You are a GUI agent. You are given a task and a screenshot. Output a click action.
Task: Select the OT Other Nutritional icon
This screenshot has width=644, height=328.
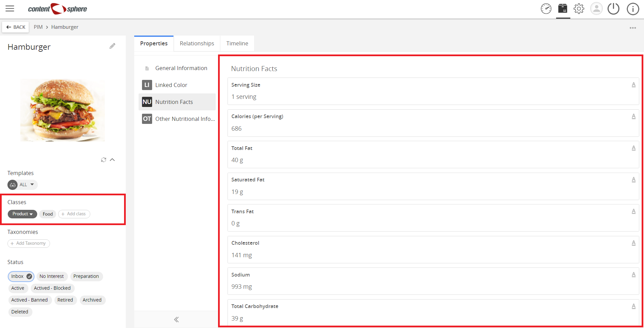(x=147, y=119)
